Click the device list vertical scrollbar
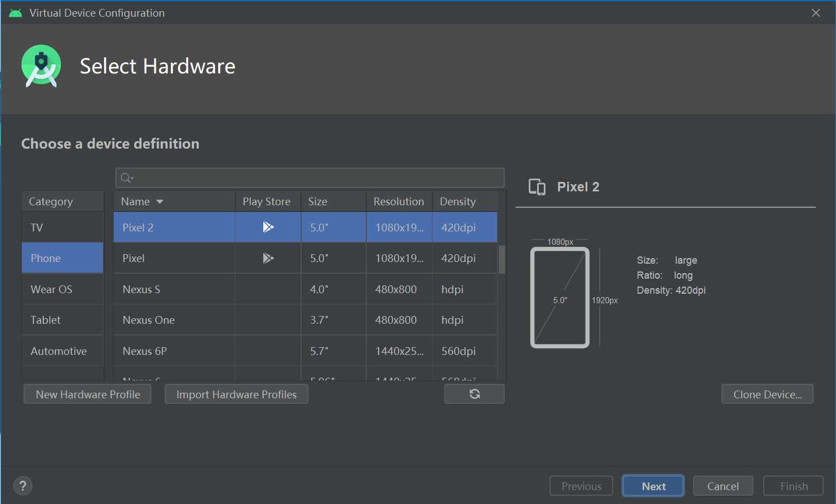Viewport: 836px width, 504px height. [x=502, y=260]
